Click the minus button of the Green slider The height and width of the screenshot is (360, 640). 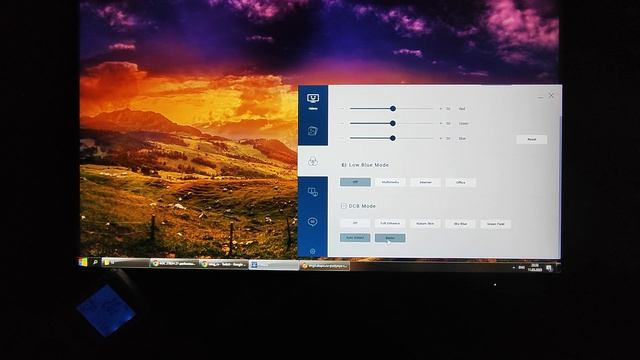(x=343, y=123)
